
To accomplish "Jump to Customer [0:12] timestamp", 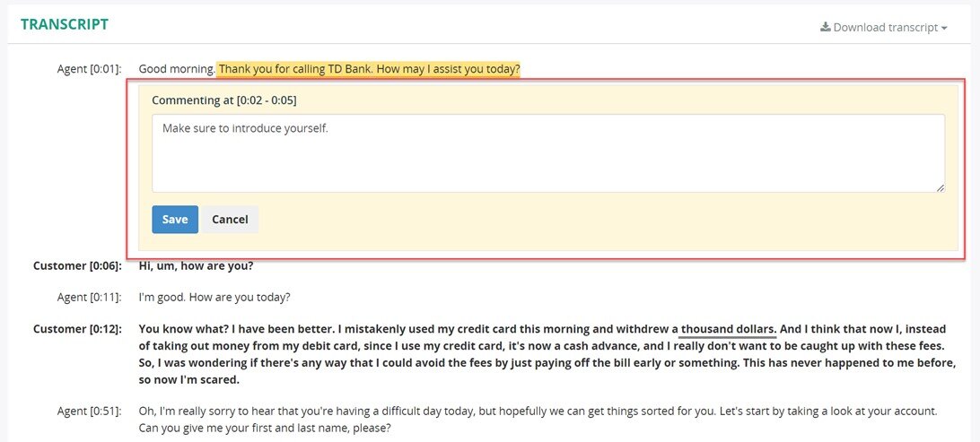I will click(77, 329).
